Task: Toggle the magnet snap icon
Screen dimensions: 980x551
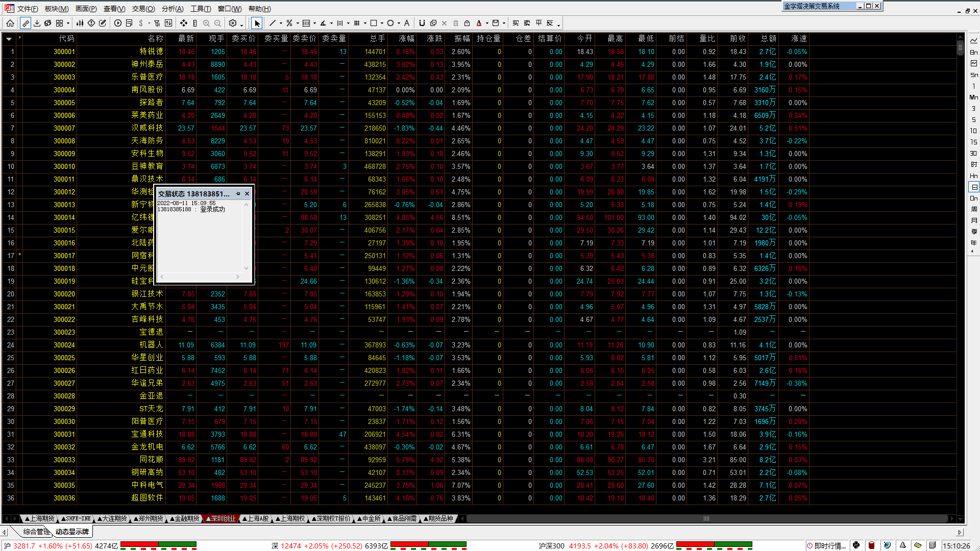Action: pyautogui.click(x=422, y=23)
